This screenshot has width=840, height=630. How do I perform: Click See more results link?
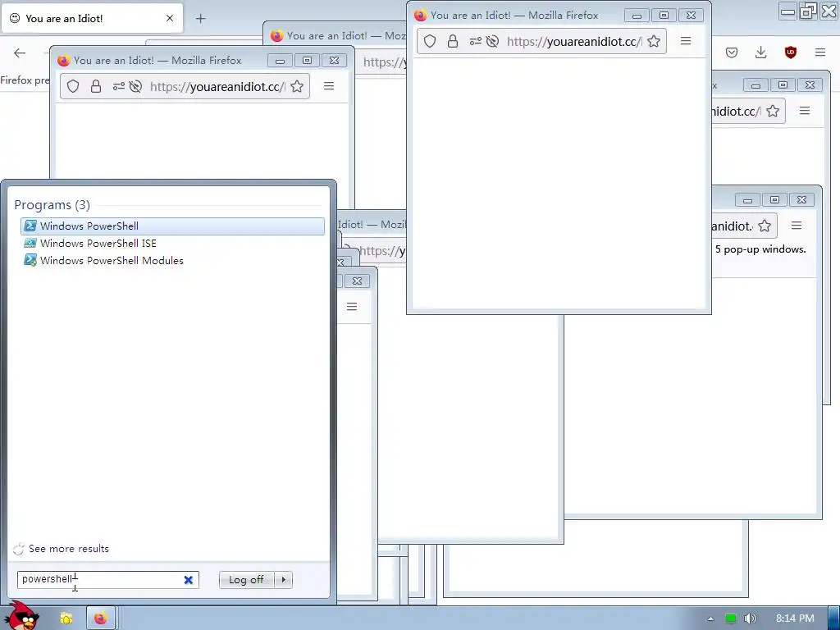[69, 549]
